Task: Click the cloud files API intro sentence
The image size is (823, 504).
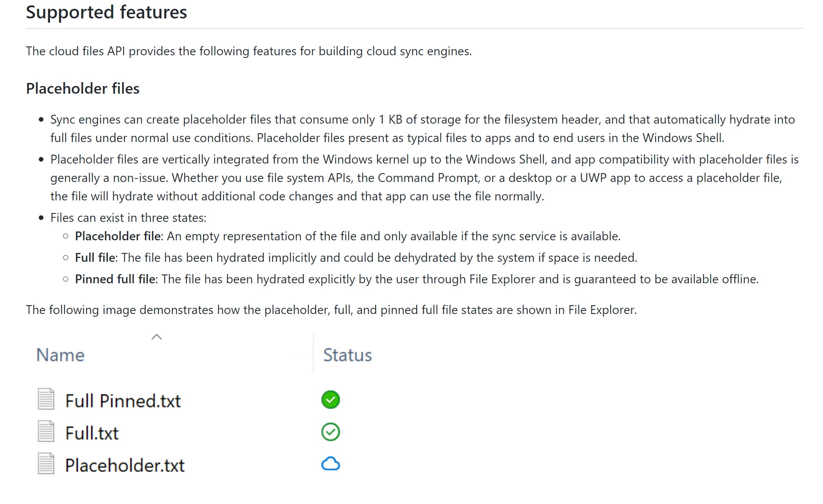Action: pos(248,51)
